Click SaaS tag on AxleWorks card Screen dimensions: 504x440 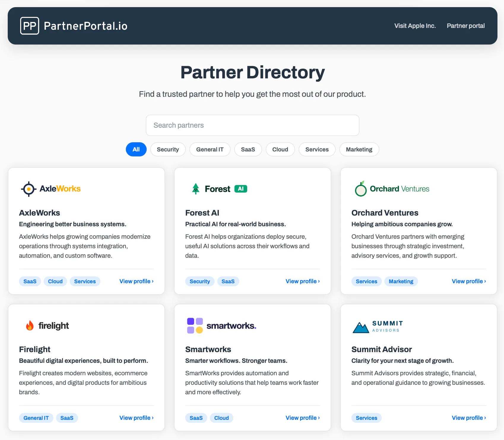[30, 281]
